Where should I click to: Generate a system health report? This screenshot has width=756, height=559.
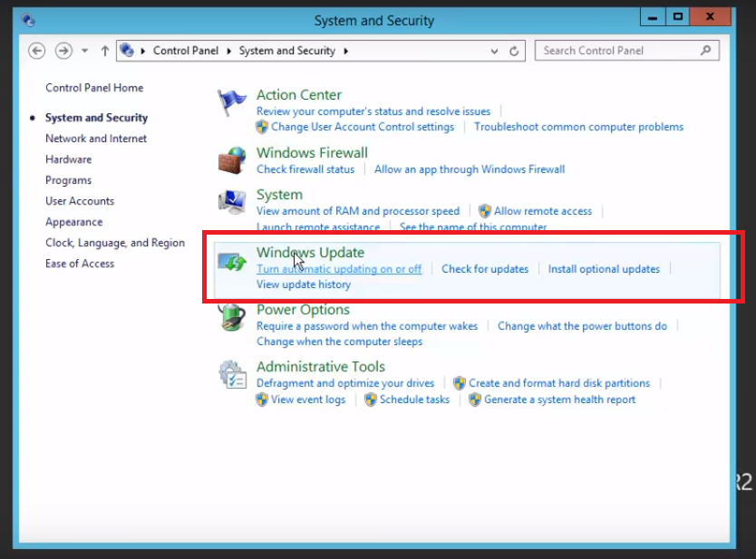[560, 400]
